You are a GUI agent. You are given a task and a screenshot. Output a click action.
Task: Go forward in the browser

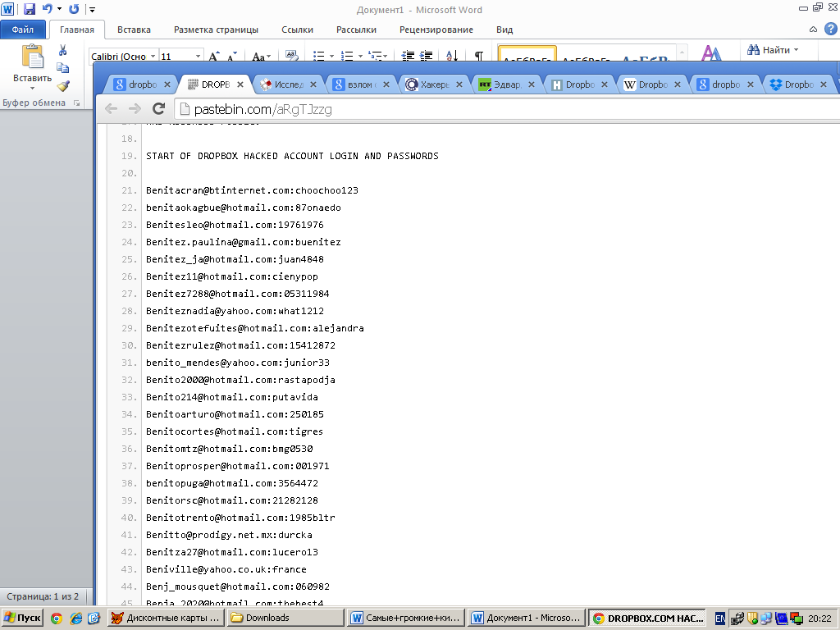(135, 109)
